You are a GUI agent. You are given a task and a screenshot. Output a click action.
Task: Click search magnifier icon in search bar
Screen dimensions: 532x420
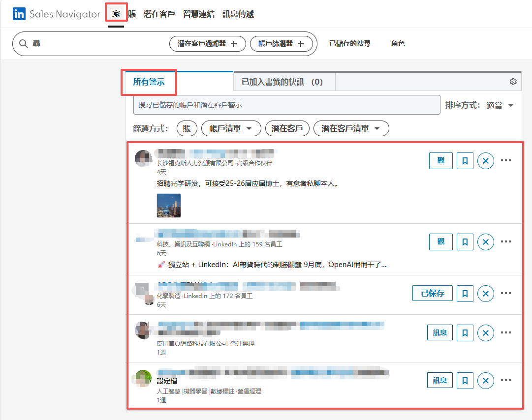coord(23,44)
